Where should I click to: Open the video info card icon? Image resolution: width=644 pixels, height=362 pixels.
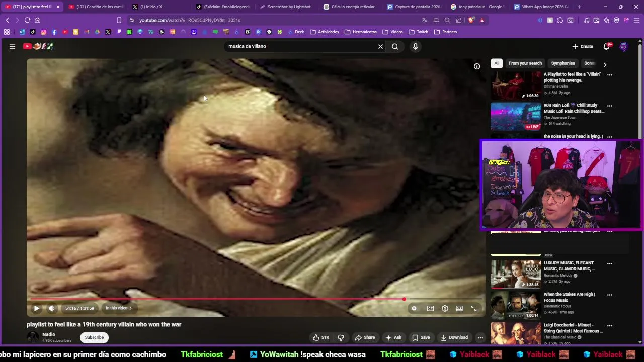477,66
